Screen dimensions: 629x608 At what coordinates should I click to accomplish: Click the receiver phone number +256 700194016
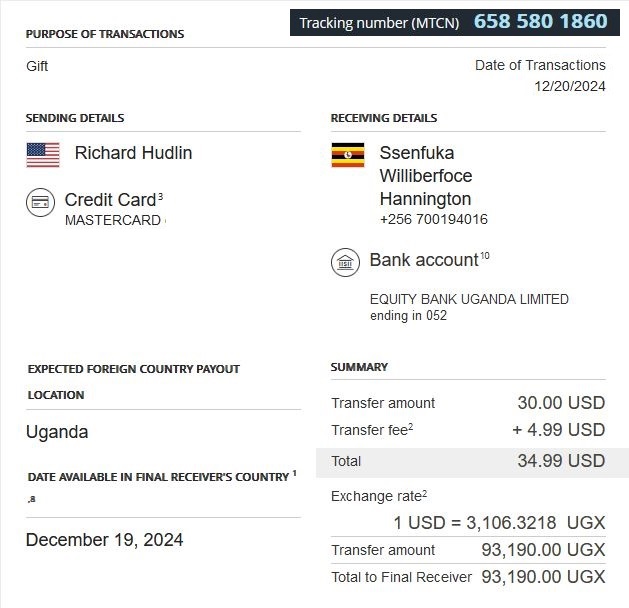(434, 219)
